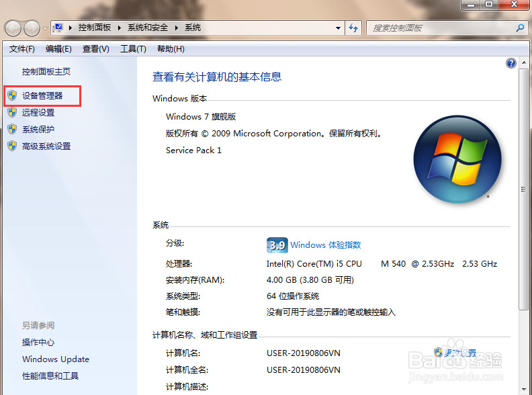Image resolution: width=532 pixels, height=395 pixels.
Task: Click 更改设置 link
Action: (460, 353)
